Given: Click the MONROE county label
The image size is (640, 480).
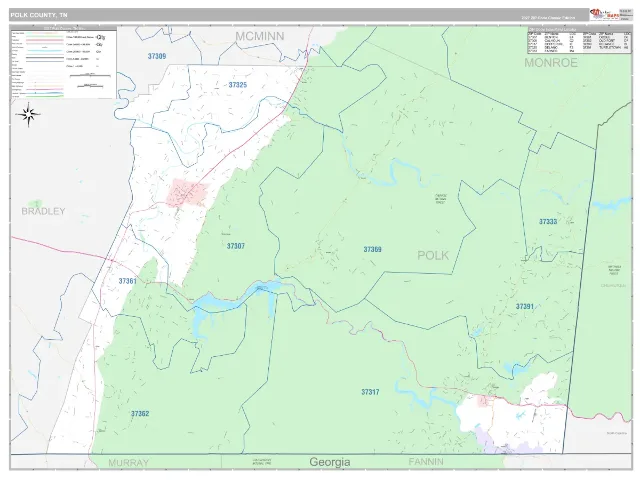Looking at the screenshot, I should (551, 63).
